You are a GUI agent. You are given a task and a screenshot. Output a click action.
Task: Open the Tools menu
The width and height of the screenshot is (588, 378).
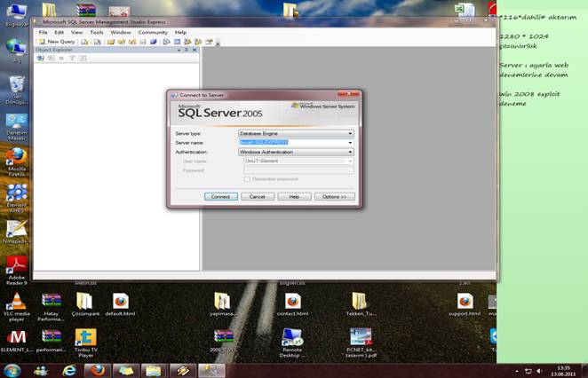(97, 32)
